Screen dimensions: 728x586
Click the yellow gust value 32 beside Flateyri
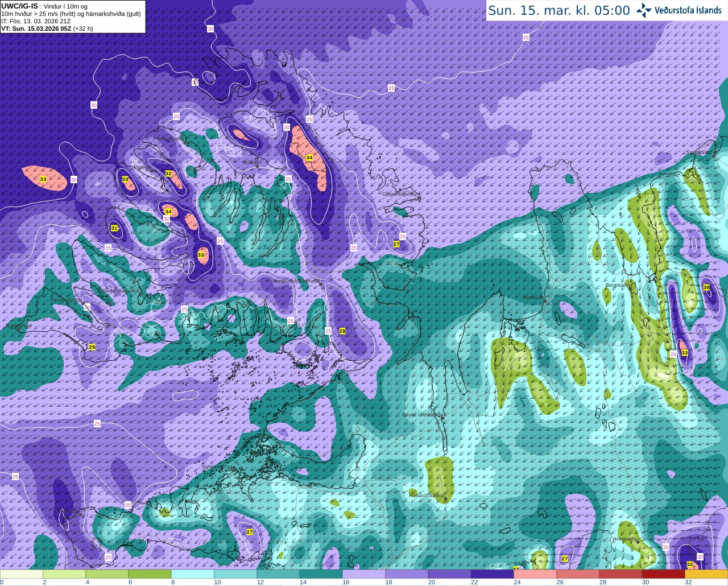(x=168, y=174)
